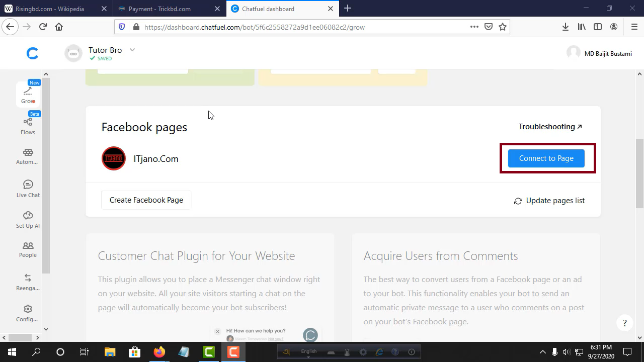
Task: Click the Chatfuel logo
Action: (32, 53)
